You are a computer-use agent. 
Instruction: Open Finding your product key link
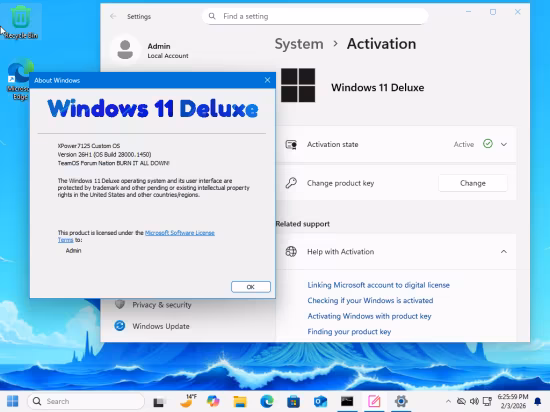(349, 331)
